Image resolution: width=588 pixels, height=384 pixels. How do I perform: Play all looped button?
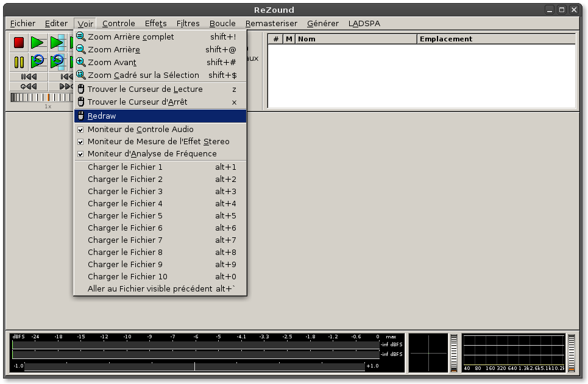[38, 62]
